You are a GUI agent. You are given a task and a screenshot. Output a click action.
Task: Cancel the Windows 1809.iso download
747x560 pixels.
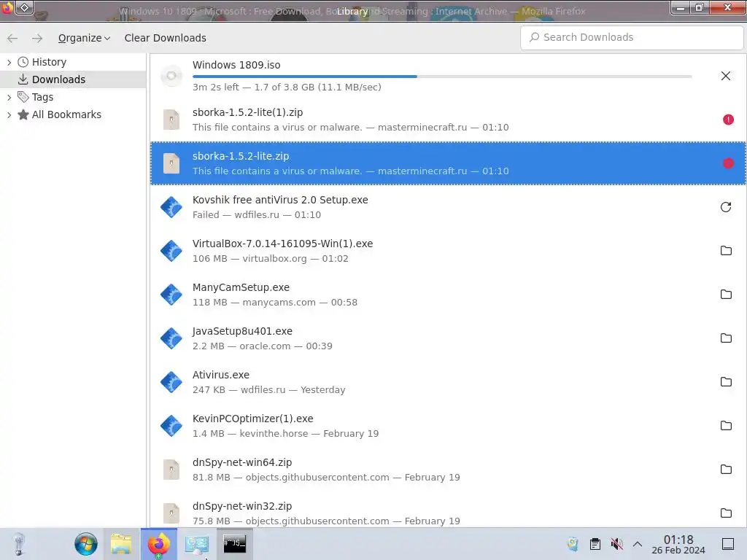726,76
